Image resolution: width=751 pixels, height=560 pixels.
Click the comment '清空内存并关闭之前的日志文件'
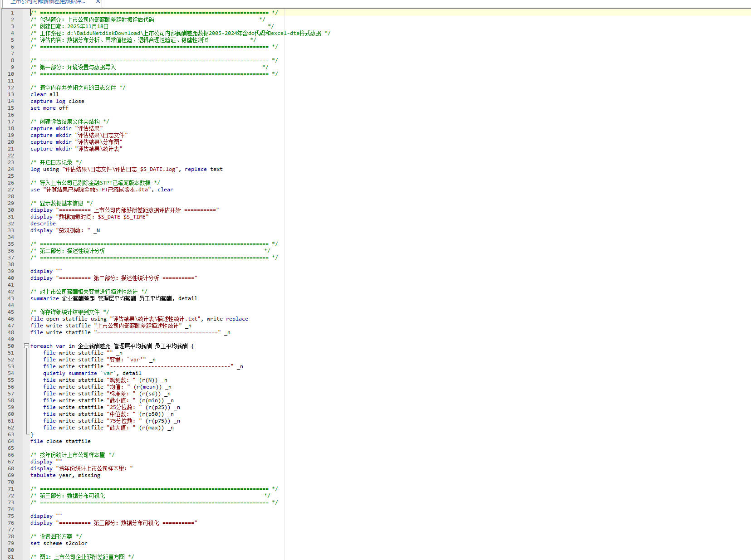pyautogui.click(x=78, y=88)
